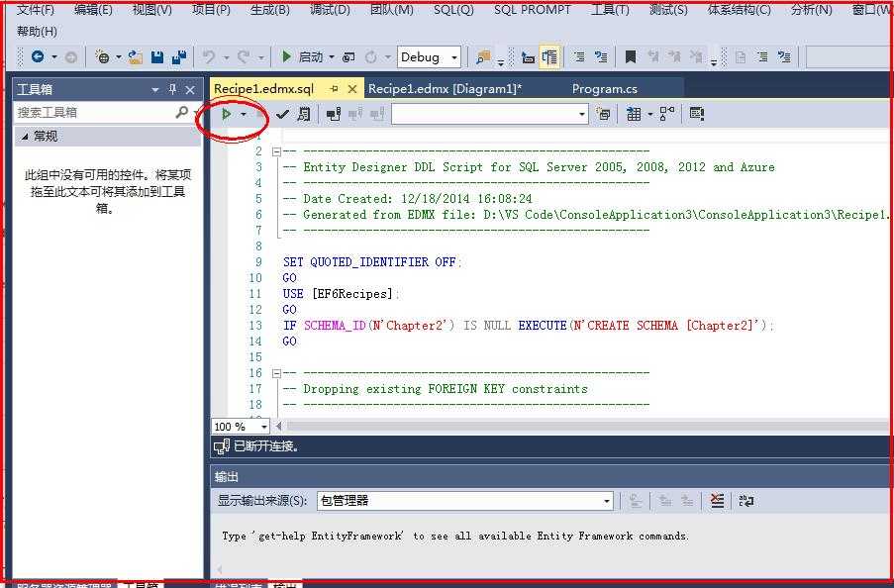Click the increase indent icon

[601, 57]
